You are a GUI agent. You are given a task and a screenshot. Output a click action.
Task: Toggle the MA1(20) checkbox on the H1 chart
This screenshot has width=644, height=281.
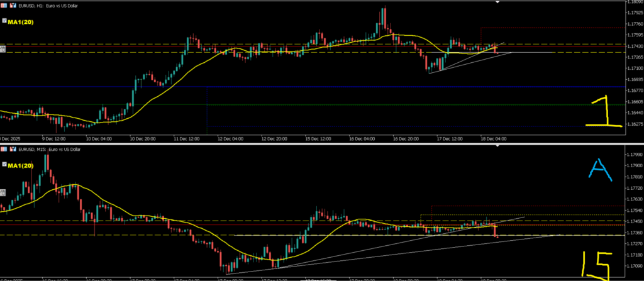[3, 21]
